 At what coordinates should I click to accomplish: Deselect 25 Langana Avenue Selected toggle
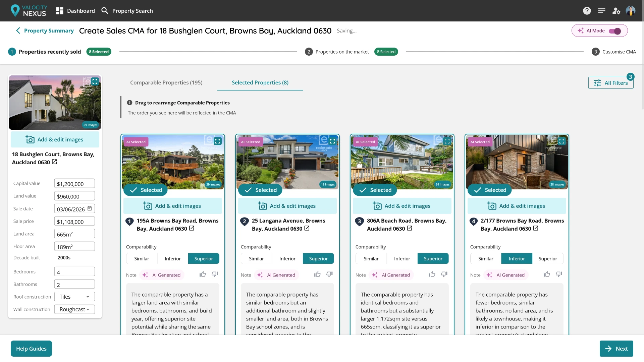pyautogui.click(x=260, y=190)
